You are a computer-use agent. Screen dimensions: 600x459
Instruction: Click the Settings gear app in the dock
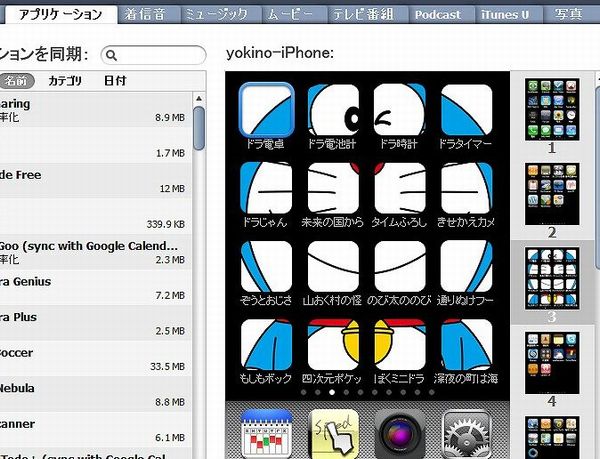[466, 434]
